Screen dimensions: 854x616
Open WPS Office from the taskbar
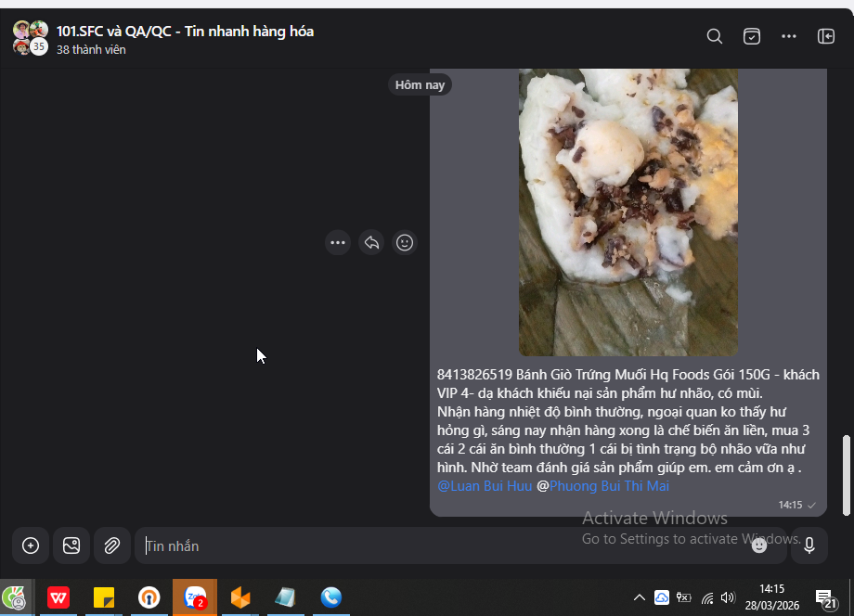click(58, 597)
